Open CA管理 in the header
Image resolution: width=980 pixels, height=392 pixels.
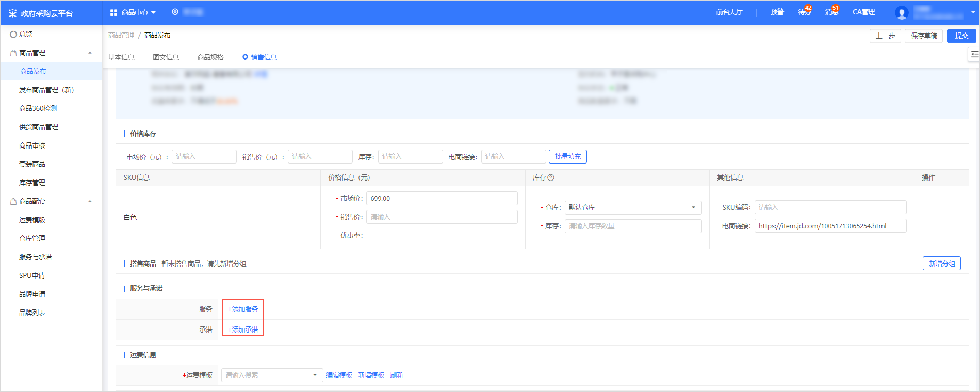[x=863, y=12]
